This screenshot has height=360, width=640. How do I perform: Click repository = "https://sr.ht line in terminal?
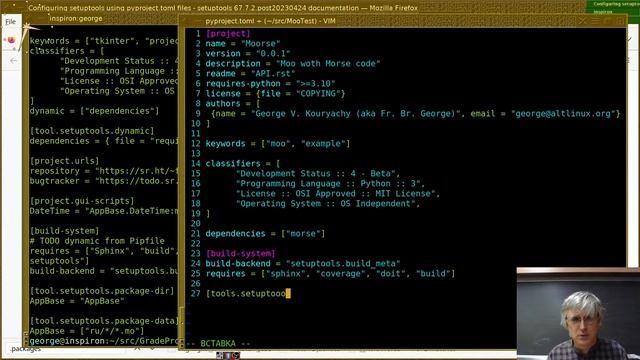click(104, 171)
